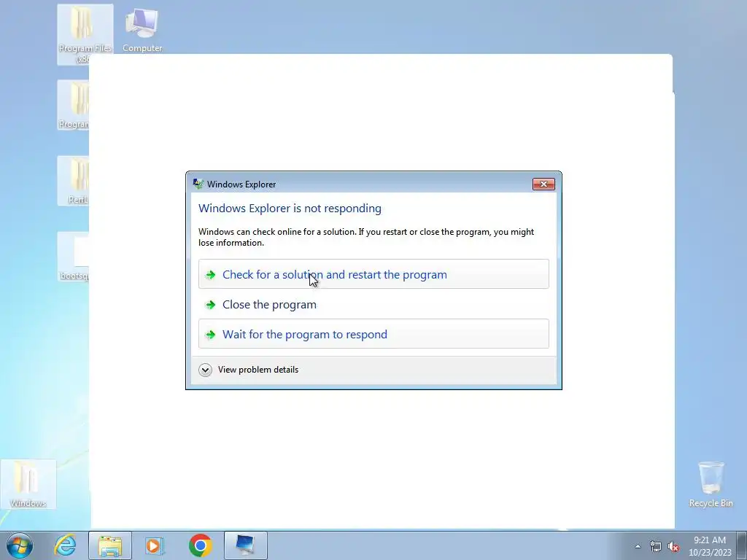This screenshot has height=560, width=747.
Task: Show hidden tray icons arrow
Action: 638,546
